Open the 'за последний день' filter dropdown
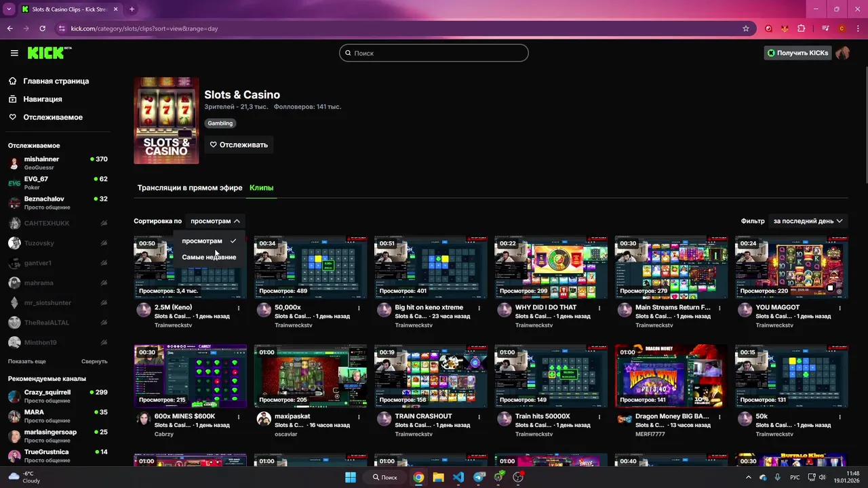This screenshot has height=488, width=868. pyautogui.click(x=808, y=221)
